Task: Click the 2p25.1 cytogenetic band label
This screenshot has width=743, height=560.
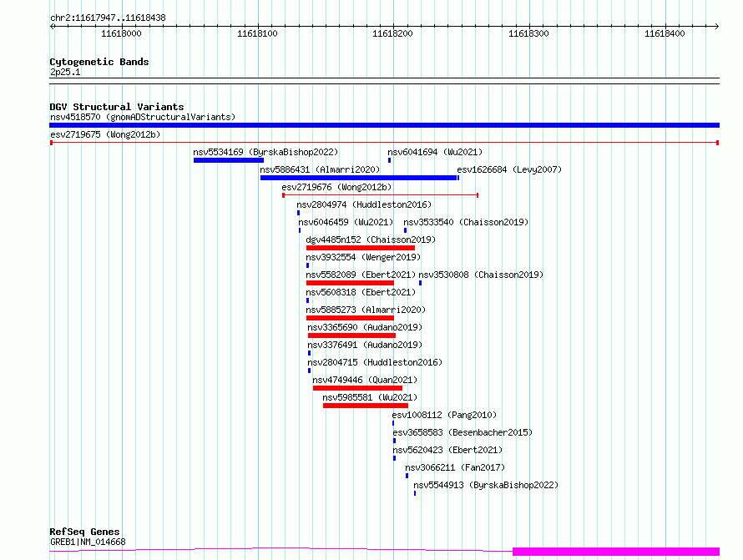Action: [65, 72]
